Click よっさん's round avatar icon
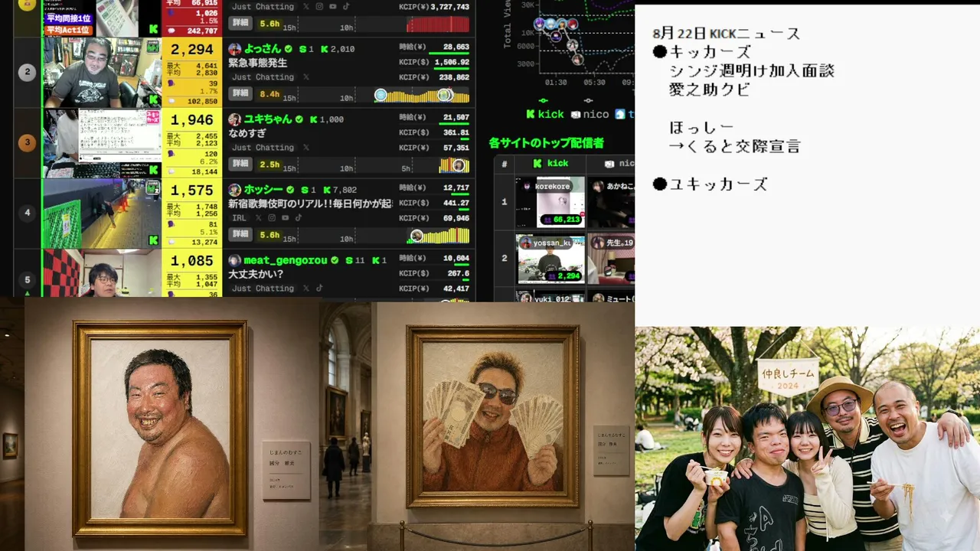The width and height of the screenshot is (980, 551). click(235, 49)
